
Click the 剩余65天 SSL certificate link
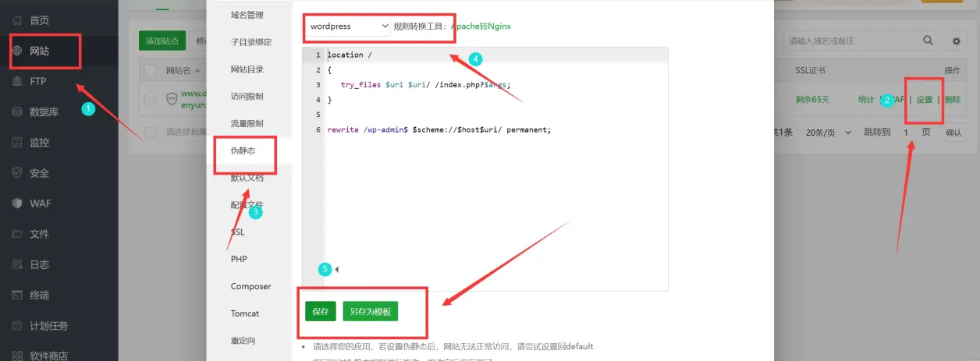coord(812,100)
